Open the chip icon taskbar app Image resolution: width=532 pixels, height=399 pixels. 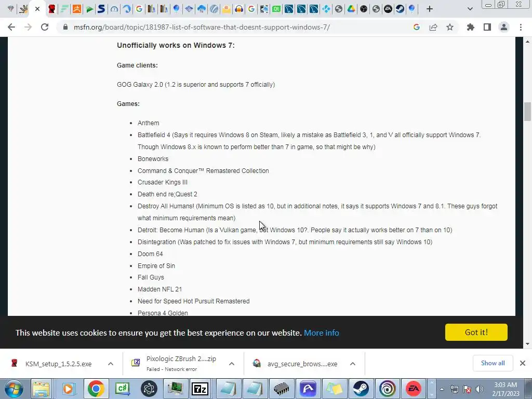point(281,389)
